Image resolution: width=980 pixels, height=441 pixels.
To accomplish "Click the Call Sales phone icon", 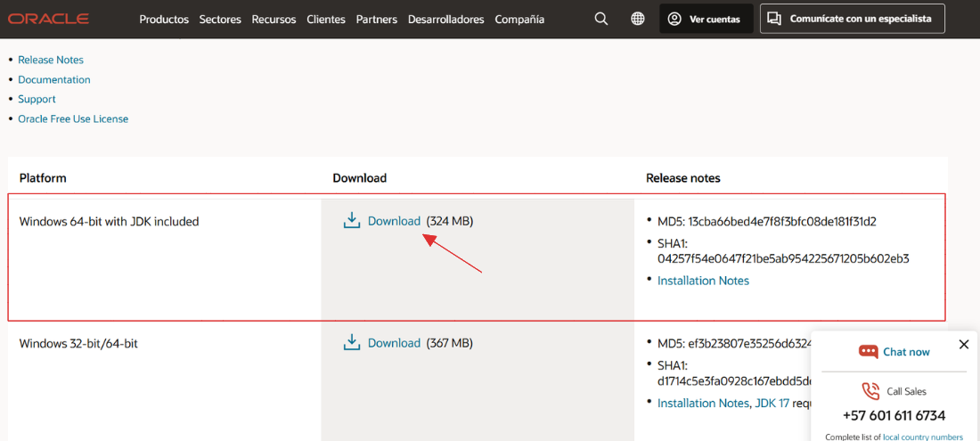I will pyautogui.click(x=870, y=391).
